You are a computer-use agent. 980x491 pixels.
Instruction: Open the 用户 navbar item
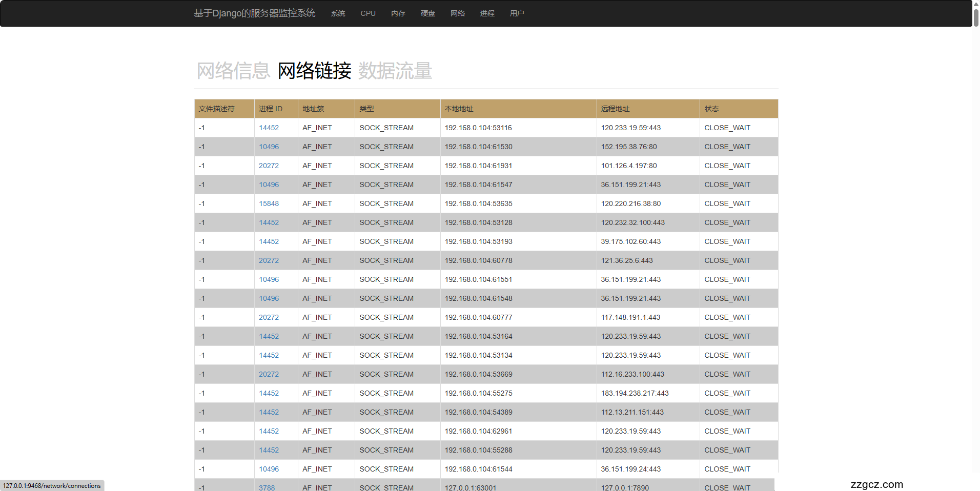[x=517, y=13]
